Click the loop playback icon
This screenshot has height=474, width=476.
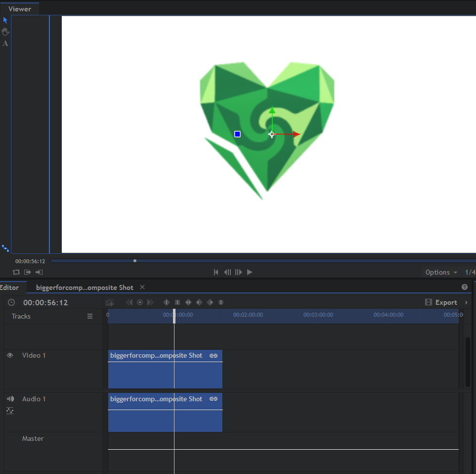[16, 272]
